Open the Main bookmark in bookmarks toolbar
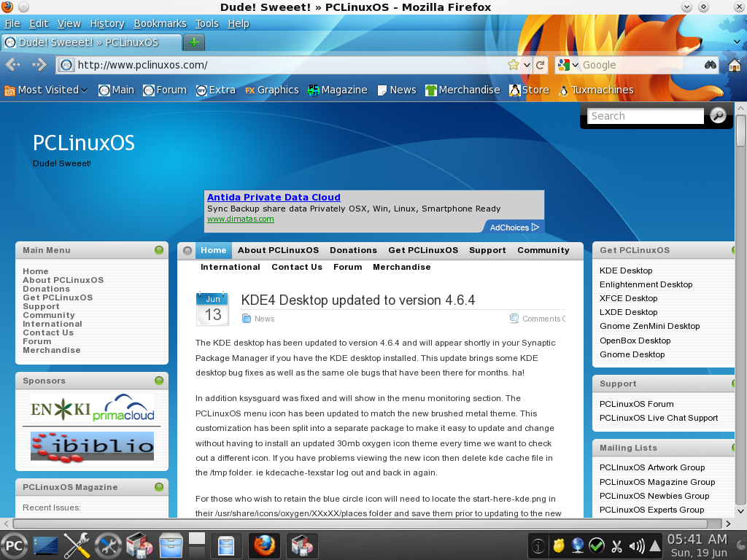Image resolution: width=747 pixels, height=560 pixels. [116, 90]
